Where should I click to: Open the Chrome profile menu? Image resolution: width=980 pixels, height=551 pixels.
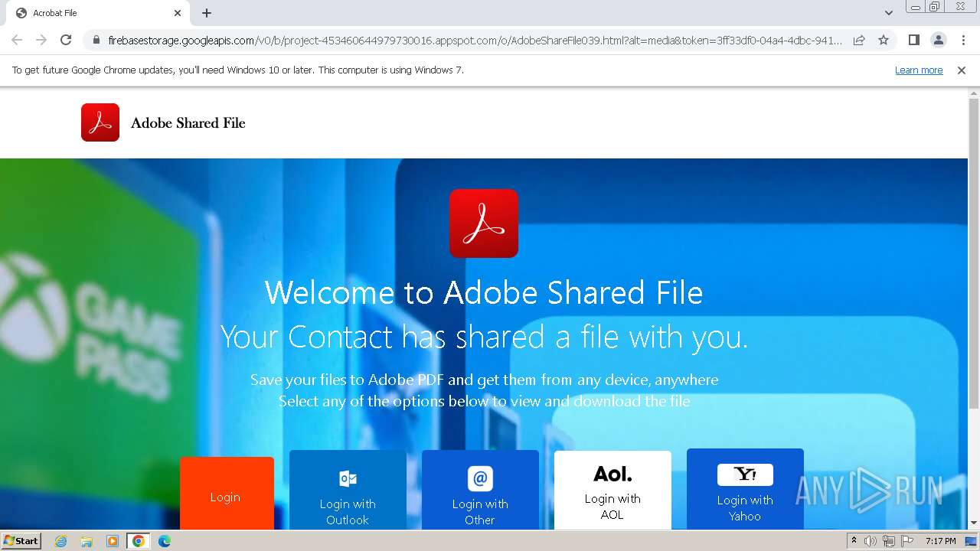coord(938,40)
